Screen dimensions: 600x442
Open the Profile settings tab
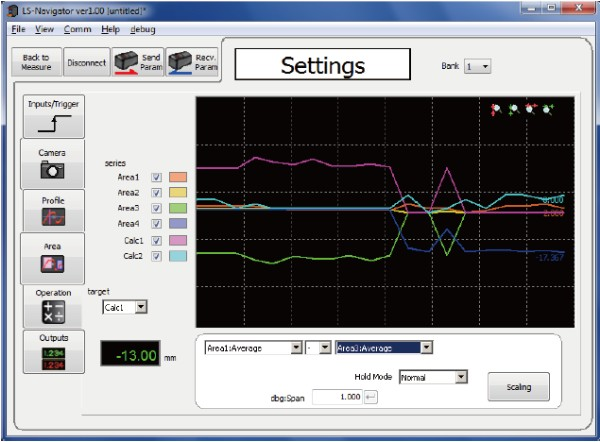54,210
